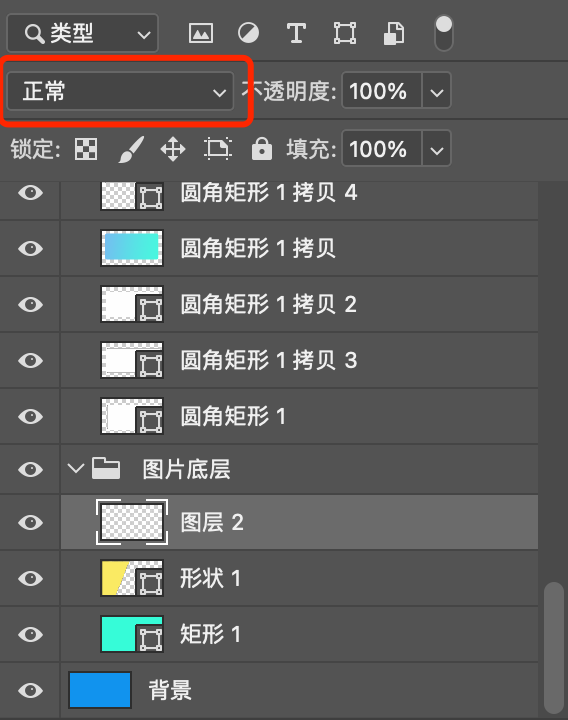568x720 pixels.
Task: Collapse the 图片底层 group
Action: click(x=76, y=468)
